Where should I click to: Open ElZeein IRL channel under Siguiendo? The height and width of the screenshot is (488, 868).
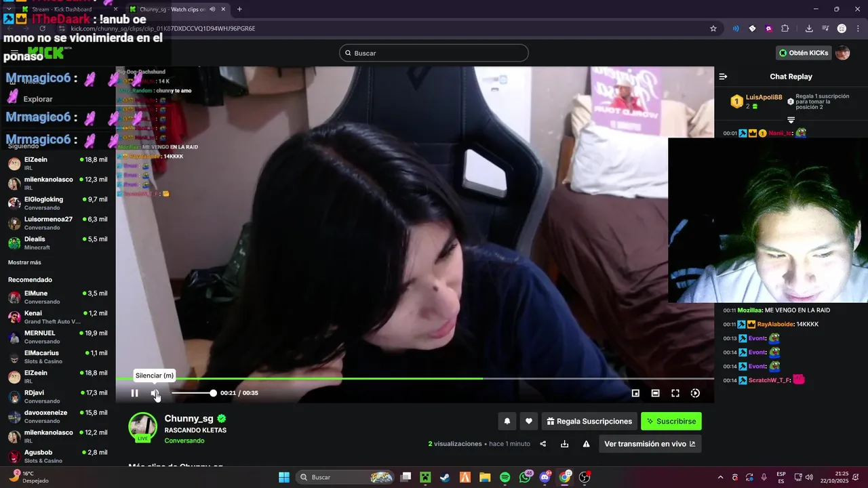(58, 163)
